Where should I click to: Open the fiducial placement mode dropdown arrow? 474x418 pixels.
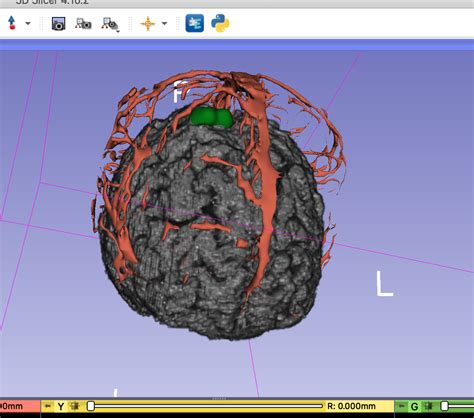[x=28, y=24]
